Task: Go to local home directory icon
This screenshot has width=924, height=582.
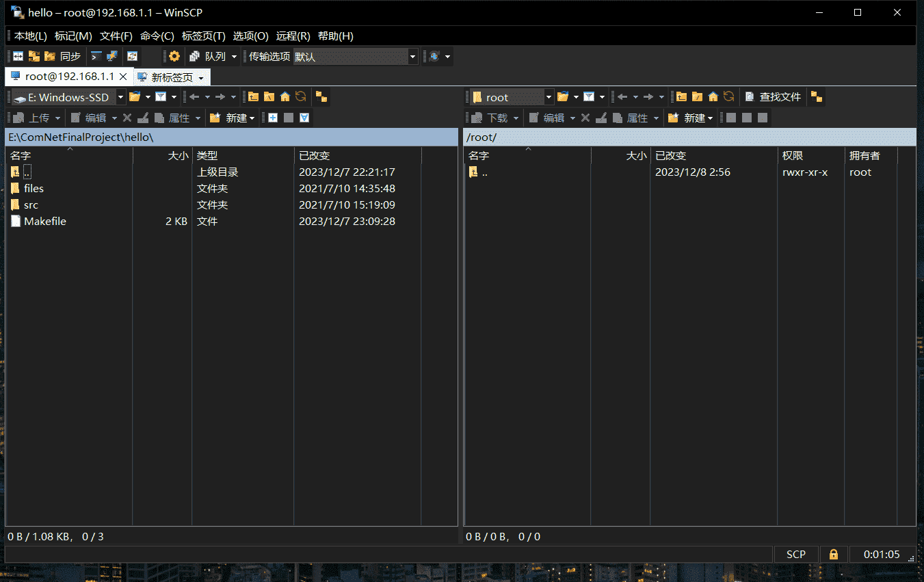Action: [285, 97]
